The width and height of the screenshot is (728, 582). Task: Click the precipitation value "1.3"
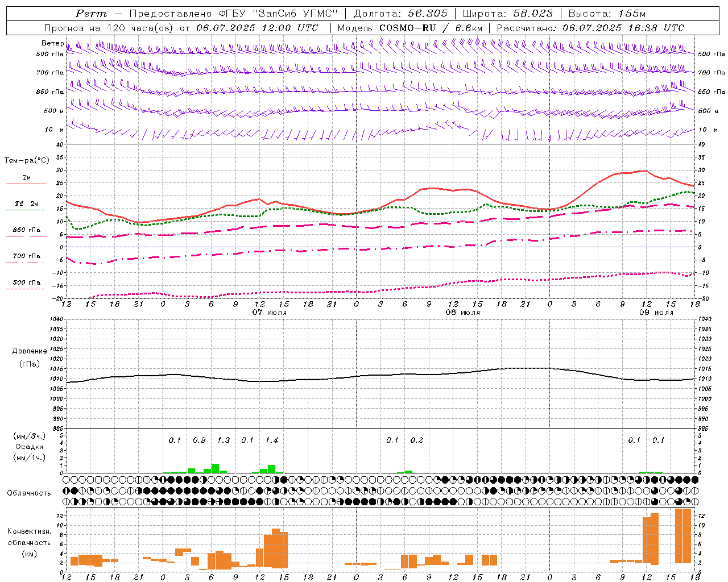click(224, 440)
